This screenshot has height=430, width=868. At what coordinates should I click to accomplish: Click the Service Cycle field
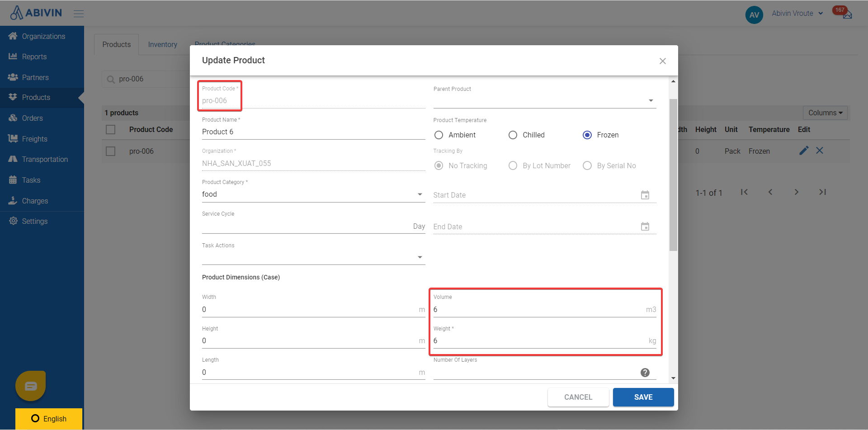(313, 226)
